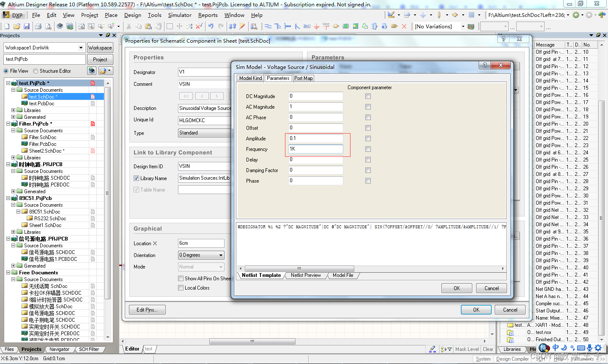Check the Frequency component parameter box
This screenshot has width=608, height=364.
click(x=368, y=149)
